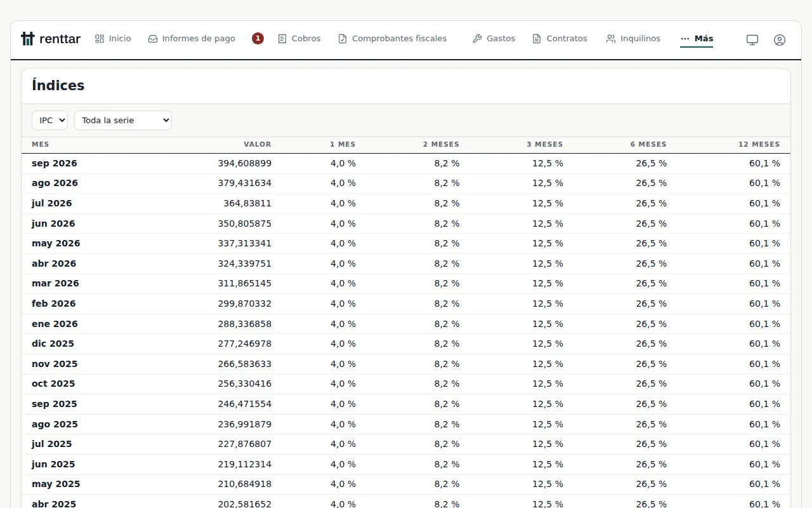
Task: Go to the Inicio menu item
Action: pos(113,39)
